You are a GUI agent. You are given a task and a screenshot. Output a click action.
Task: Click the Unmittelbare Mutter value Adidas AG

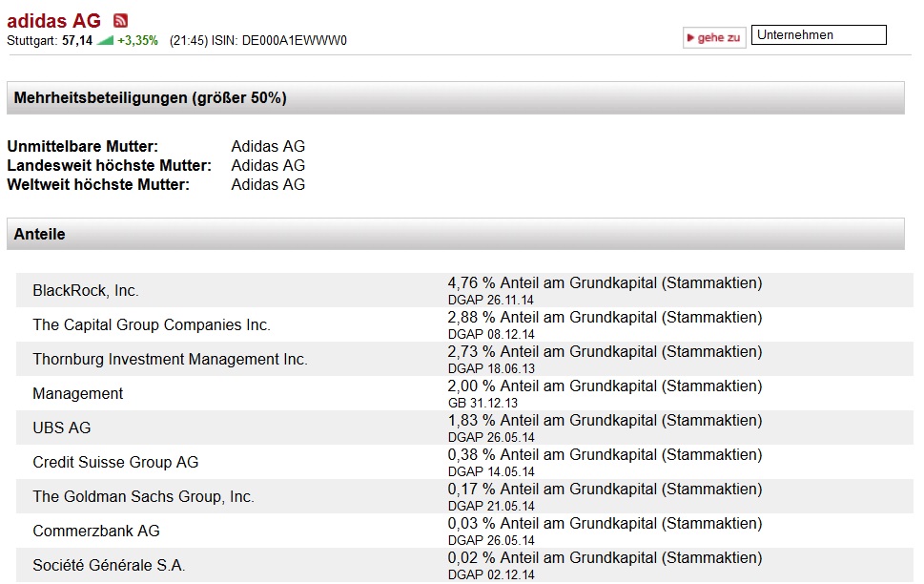click(268, 147)
